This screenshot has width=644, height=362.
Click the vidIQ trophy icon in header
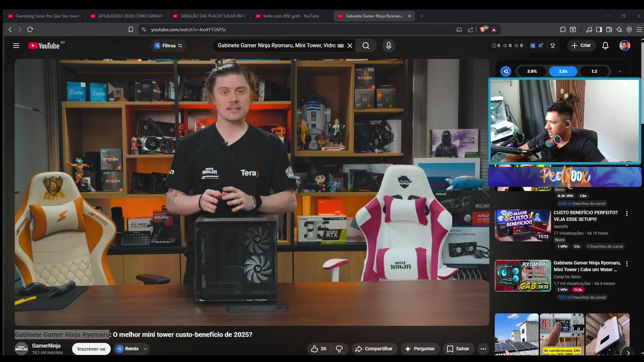coord(552,46)
